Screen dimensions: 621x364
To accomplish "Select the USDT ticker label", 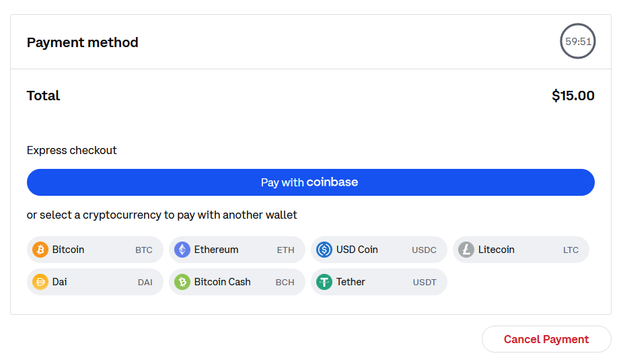I will pos(425,283).
